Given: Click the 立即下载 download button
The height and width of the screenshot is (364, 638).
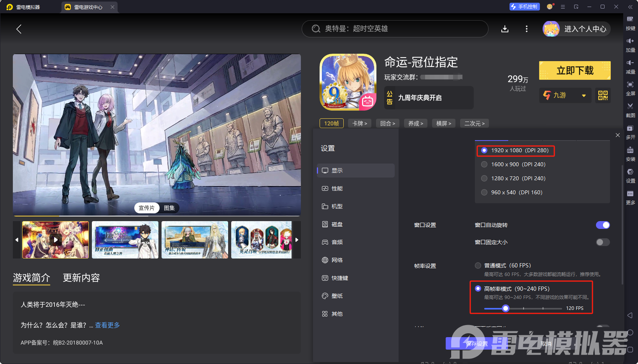Looking at the screenshot, I should click(575, 70).
